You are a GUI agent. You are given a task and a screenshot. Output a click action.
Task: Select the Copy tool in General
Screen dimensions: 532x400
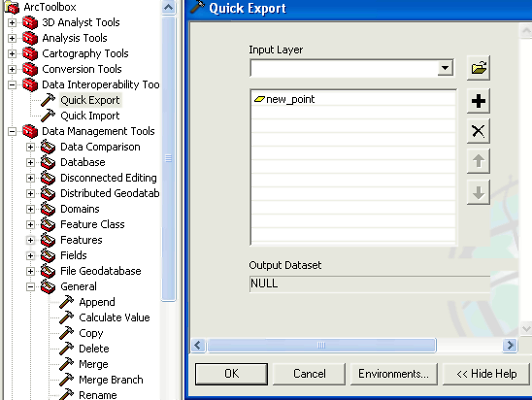pos(91,333)
